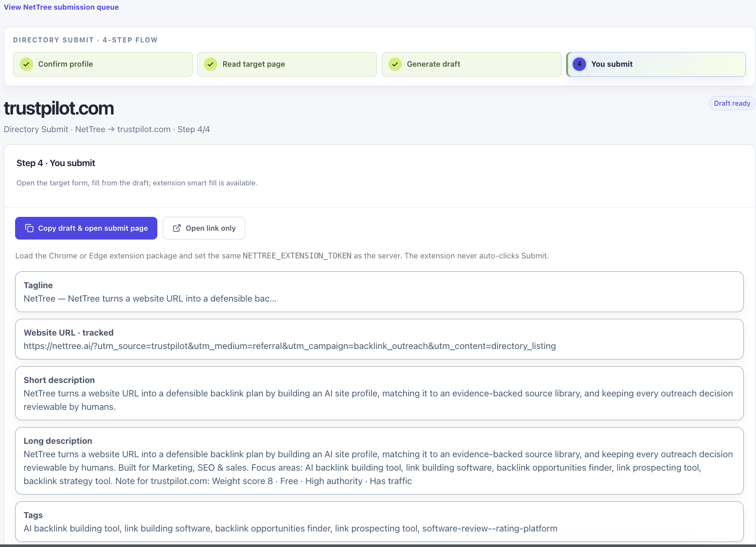Select the Confirm profile step
Viewport: 756px width, 547px height.
[103, 64]
